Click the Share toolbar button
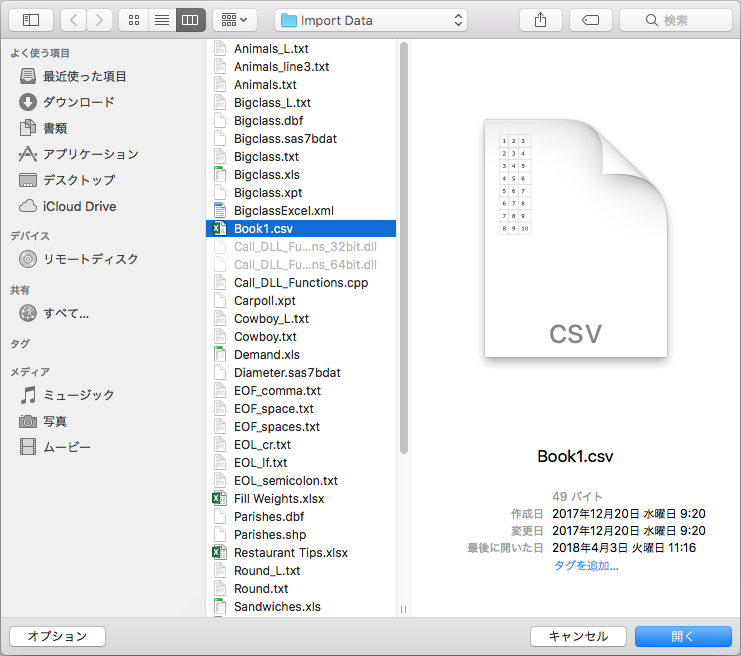 click(541, 20)
